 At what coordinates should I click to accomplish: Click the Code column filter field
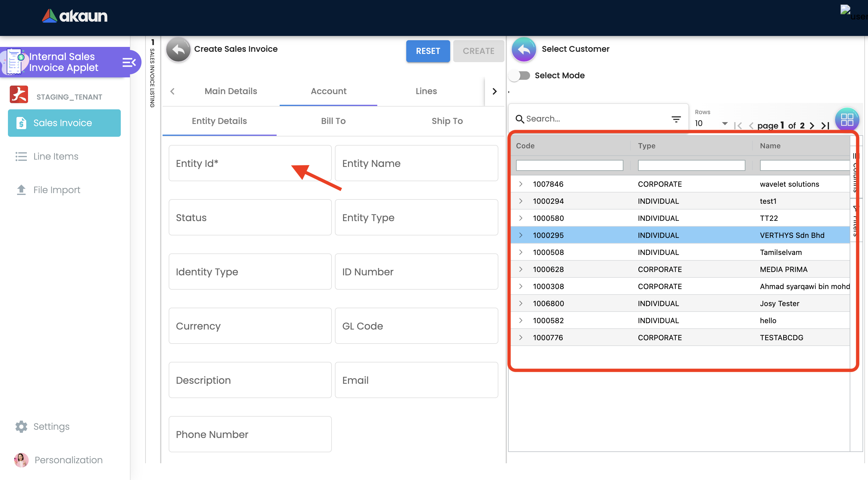(569, 165)
